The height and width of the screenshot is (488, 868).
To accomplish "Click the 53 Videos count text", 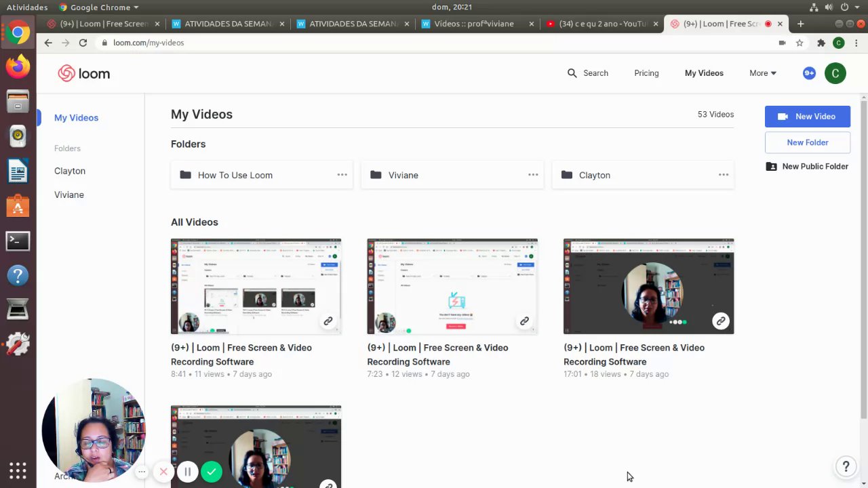I will click(715, 115).
